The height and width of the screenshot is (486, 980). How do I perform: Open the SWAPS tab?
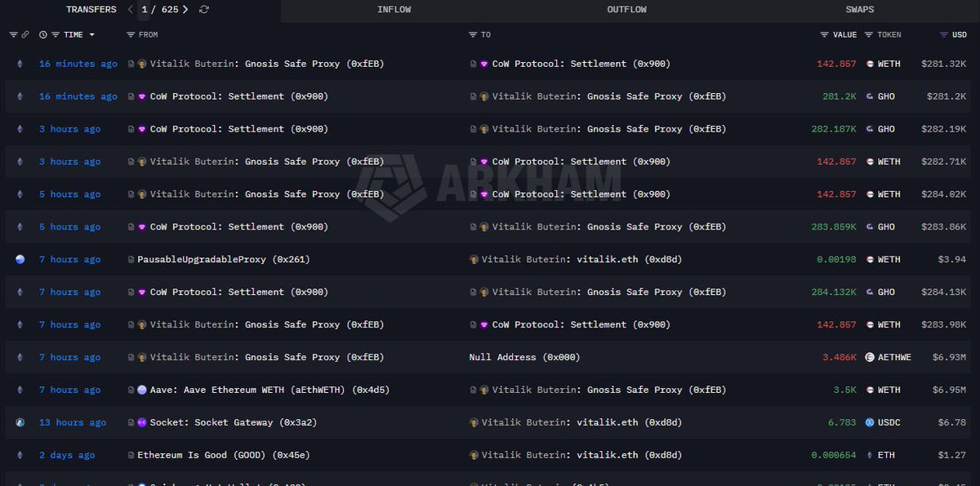[859, 10]
